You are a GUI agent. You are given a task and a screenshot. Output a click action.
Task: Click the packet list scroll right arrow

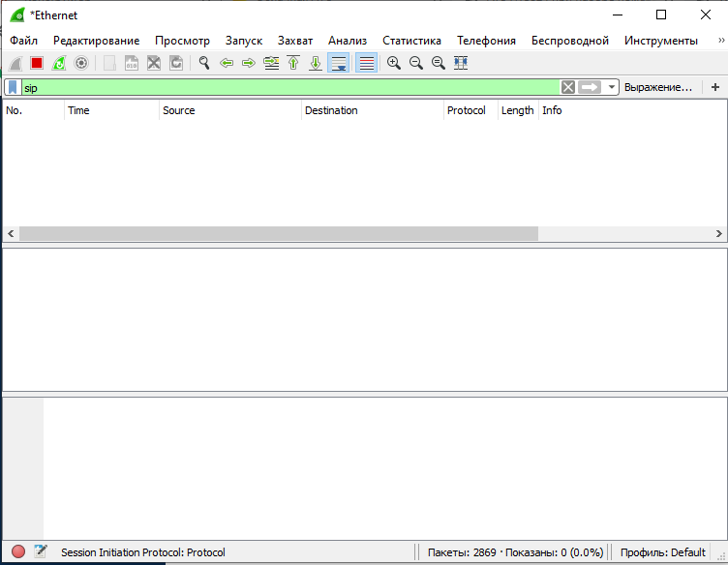pos(718,234)
